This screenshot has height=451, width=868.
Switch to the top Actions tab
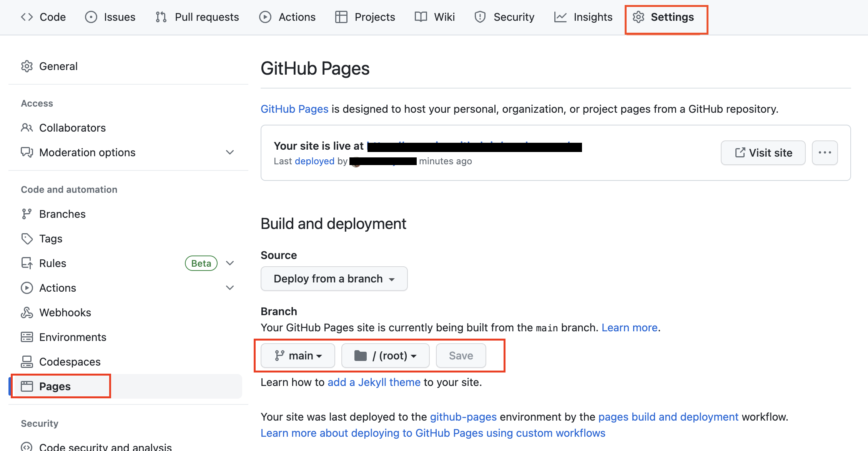288,17
